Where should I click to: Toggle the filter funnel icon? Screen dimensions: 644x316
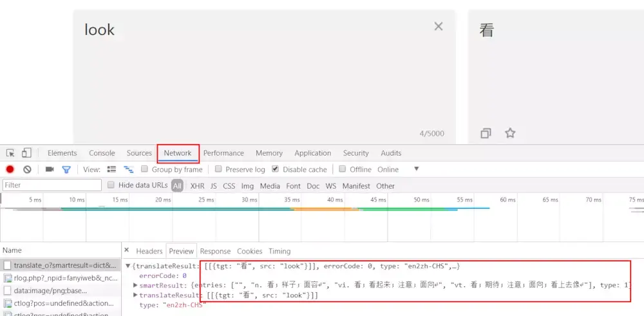[66, 169]
